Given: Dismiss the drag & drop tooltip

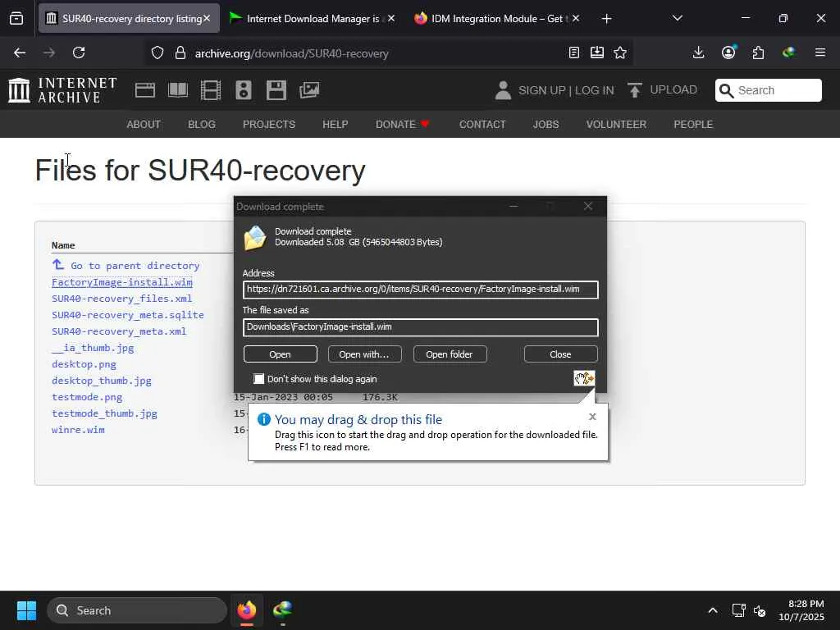Looking at the screenshot, I should 592,416.
